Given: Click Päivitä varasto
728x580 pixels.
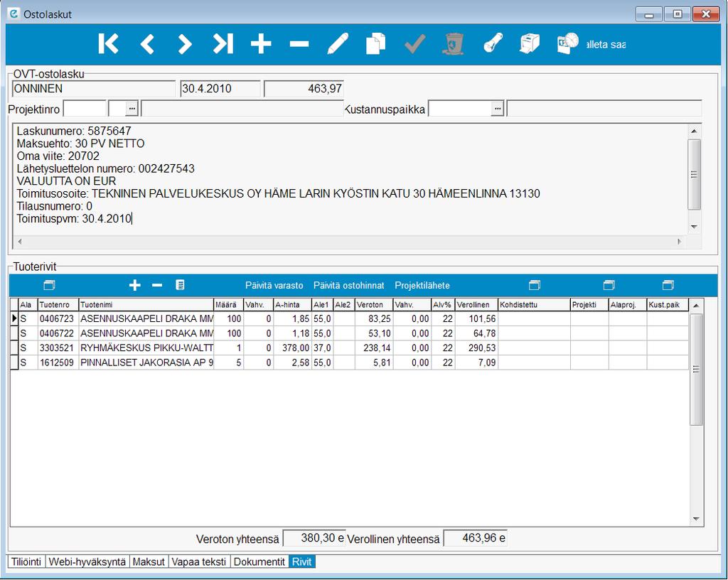Looking at the screenshot, I should 274,285.
